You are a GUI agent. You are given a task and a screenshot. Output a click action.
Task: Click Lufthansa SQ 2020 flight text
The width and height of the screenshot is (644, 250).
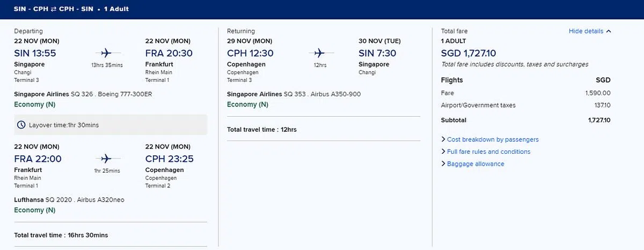pos(69,200)
